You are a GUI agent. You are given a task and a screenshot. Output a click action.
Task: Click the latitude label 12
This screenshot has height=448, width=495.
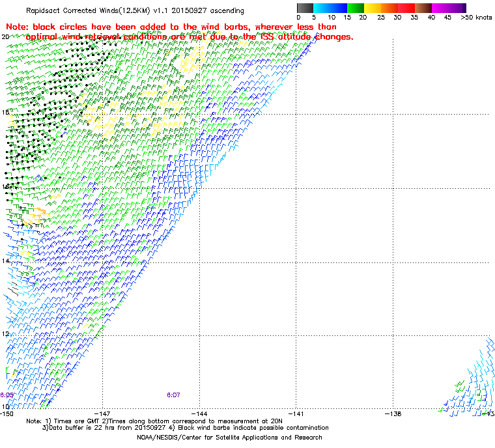(x=5, y=334)
